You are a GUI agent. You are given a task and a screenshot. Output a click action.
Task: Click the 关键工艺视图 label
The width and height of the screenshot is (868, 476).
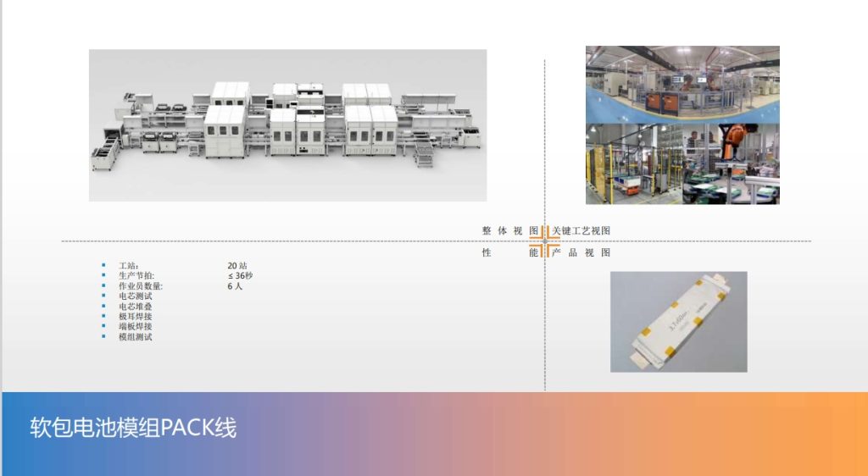(581, 230)
